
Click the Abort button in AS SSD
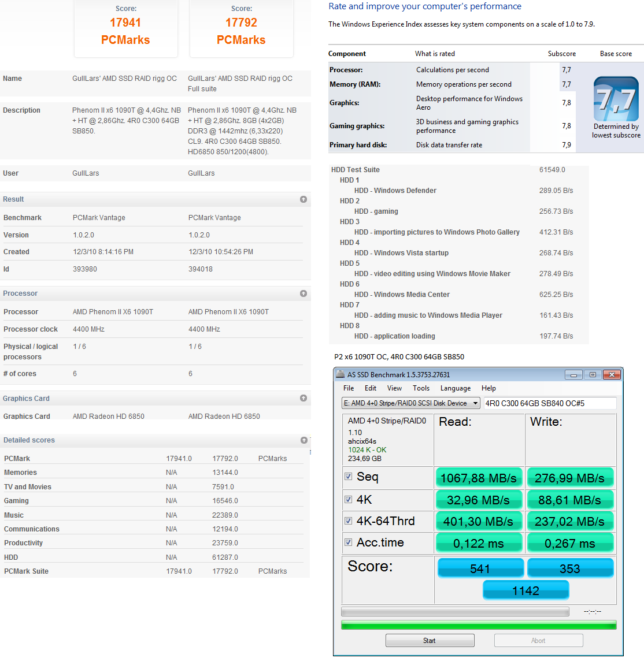click(539, 640)
